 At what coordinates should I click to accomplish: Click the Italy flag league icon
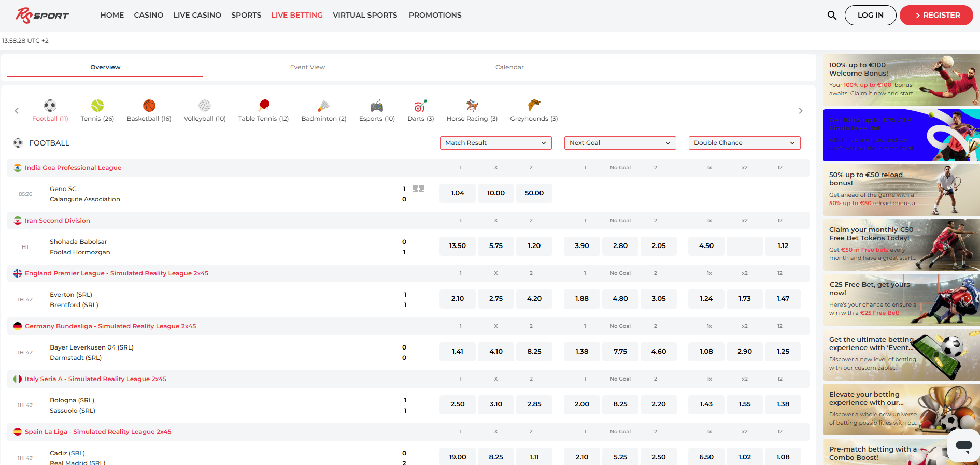click(18, 379)
